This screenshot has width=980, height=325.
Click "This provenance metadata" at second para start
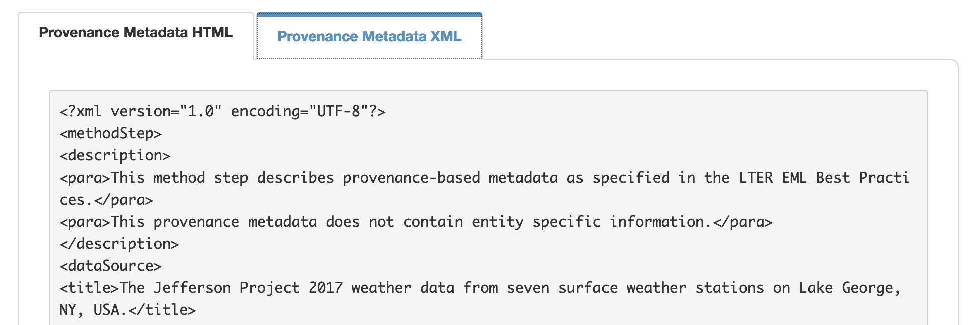coord(213,222)
